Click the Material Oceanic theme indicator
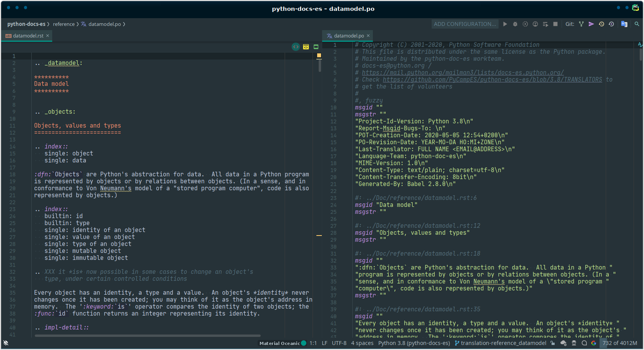 pos(283,343)
